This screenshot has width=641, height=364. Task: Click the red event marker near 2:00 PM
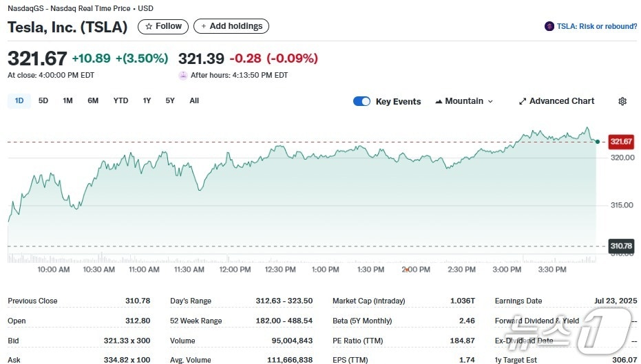(x=407, y=269)
